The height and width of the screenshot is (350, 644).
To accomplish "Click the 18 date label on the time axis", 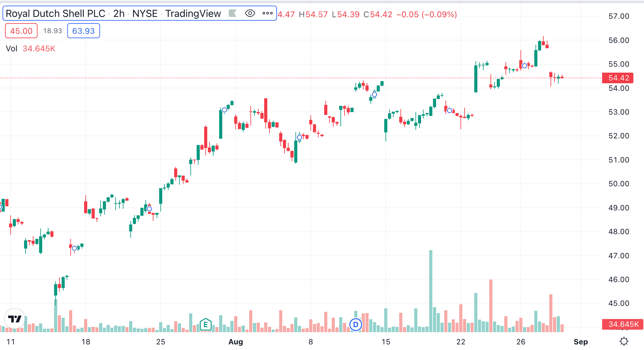I will pos(86,342).
